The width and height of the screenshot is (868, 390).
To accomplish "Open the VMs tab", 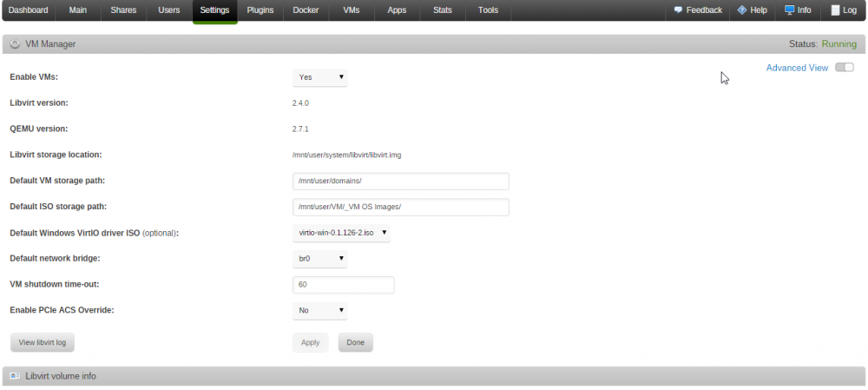I will click(x=352, y=10).
